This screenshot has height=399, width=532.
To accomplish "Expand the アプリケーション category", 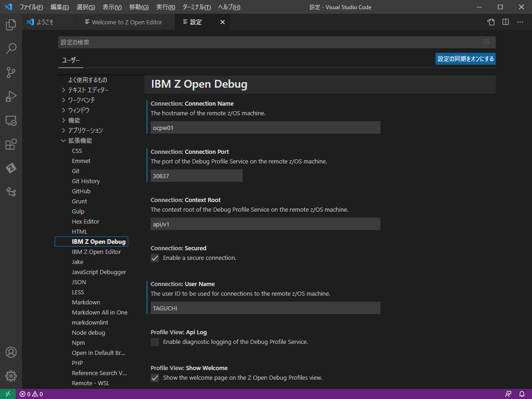I will click(x=63, y=130).
